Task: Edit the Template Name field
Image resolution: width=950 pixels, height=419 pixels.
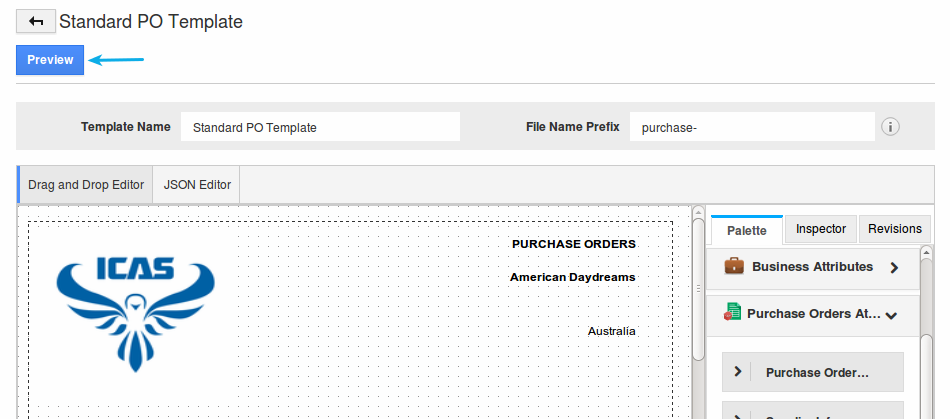Action: (320, 127)
